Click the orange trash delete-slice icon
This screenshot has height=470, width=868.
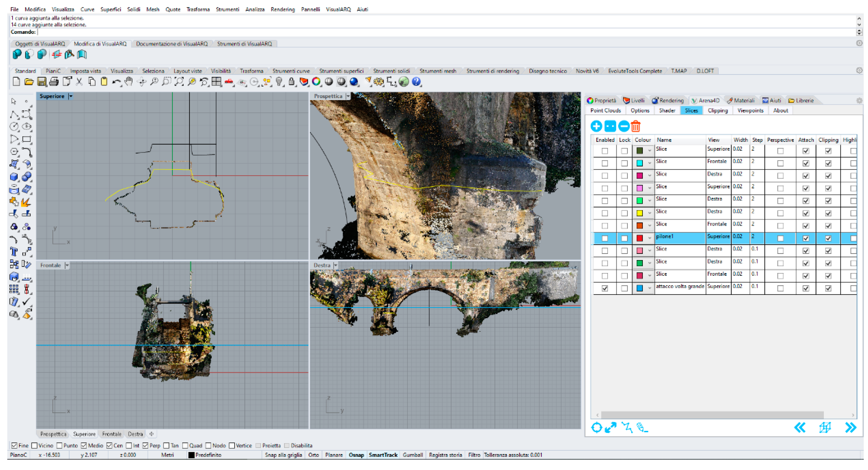coord(636,126)
